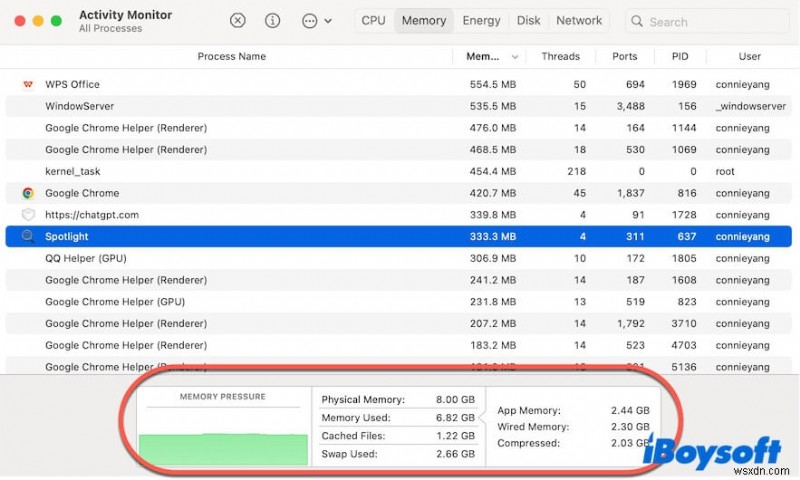The image size is (800, 480).
Task: Click the Memory Pressure graph
Action: click(x=223, y=448)
